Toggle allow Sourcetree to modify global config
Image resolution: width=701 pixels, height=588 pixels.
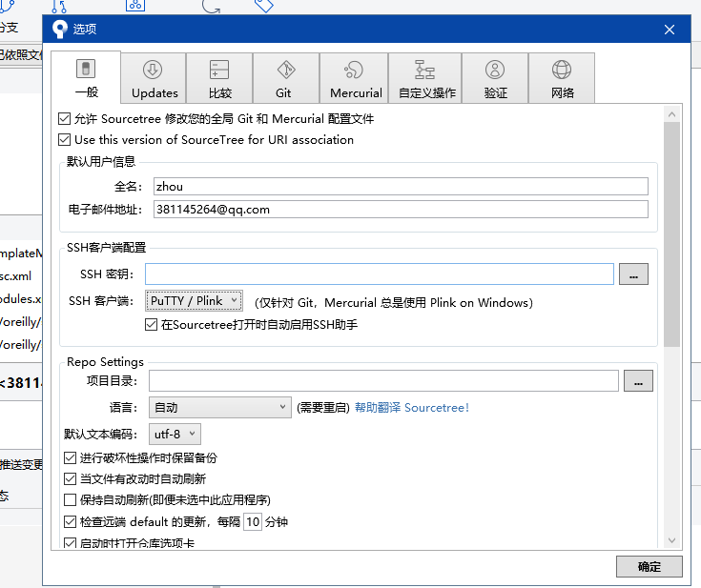(x=65, y=119)
